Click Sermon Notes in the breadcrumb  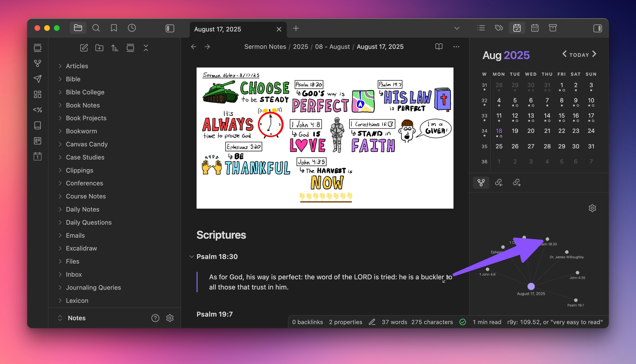tap(265, 47)
